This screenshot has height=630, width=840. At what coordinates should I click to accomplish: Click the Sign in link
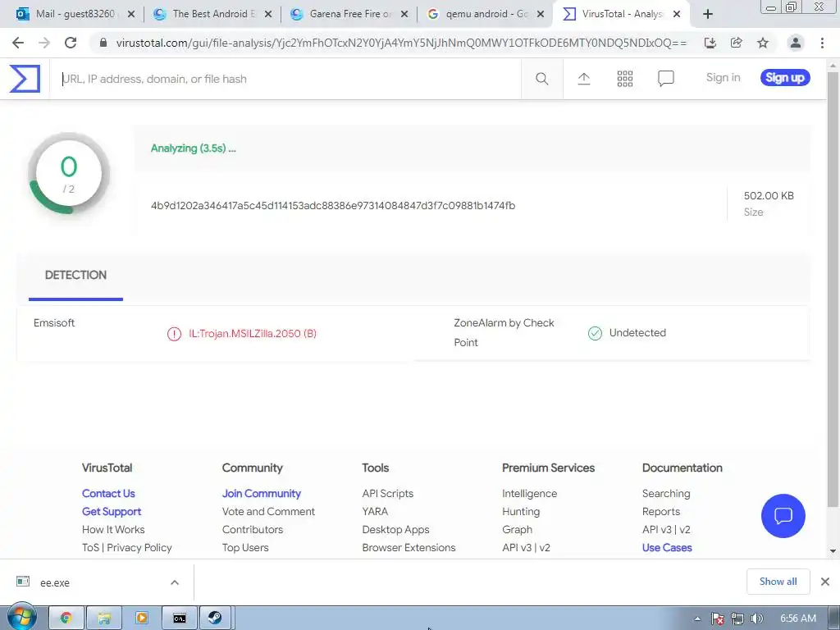[x=723, y=78]
